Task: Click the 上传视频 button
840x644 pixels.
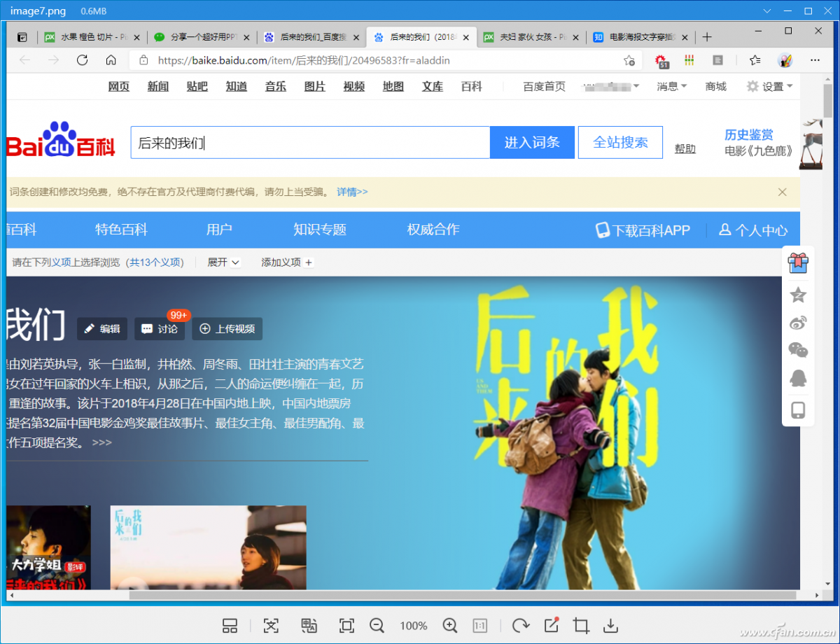Action: [x=227, y=328]
